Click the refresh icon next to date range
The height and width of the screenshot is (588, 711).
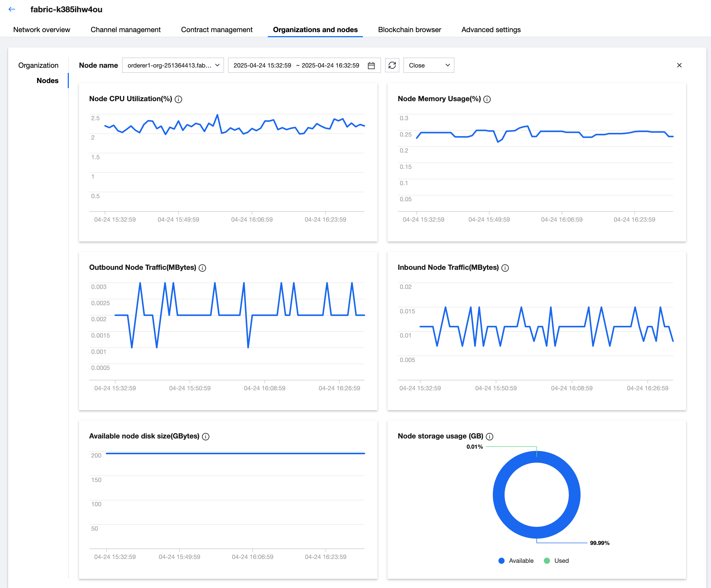click(392, 65)
